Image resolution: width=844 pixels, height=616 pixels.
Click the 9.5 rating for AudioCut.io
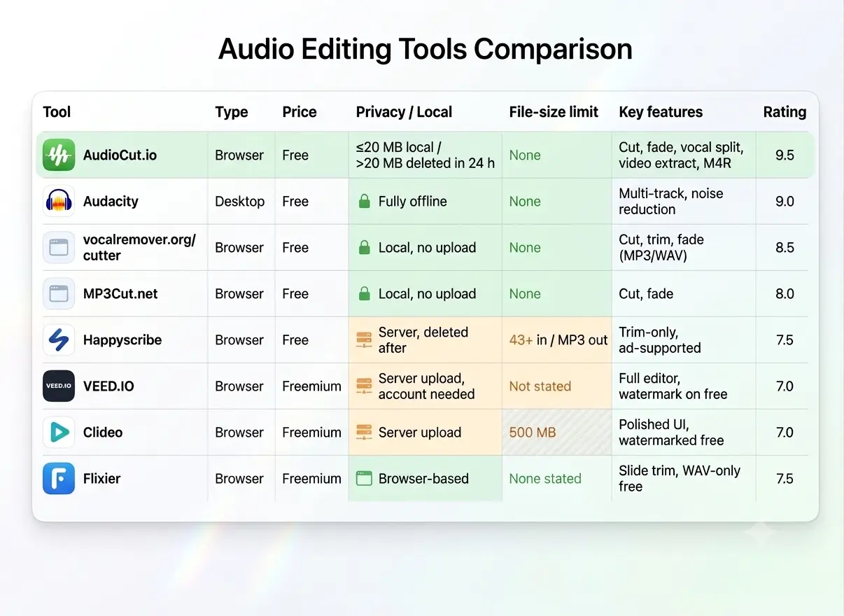point(785,155)
